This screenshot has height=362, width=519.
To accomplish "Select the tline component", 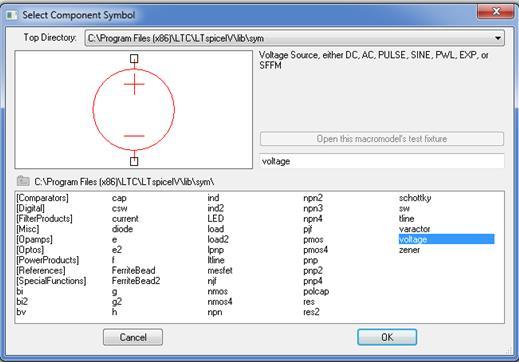I will tap(407, 219).
